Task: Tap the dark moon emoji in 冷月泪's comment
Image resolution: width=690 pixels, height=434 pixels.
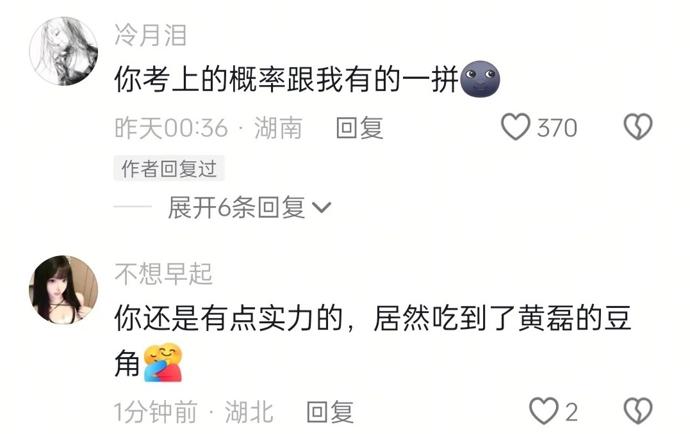Action: [480, 79]
